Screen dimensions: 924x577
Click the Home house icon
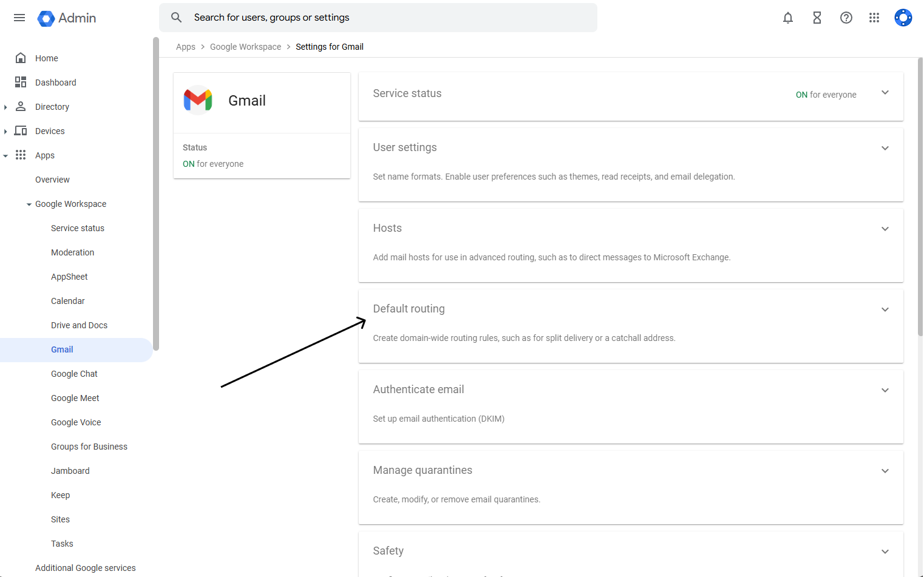tap(21, 58)
